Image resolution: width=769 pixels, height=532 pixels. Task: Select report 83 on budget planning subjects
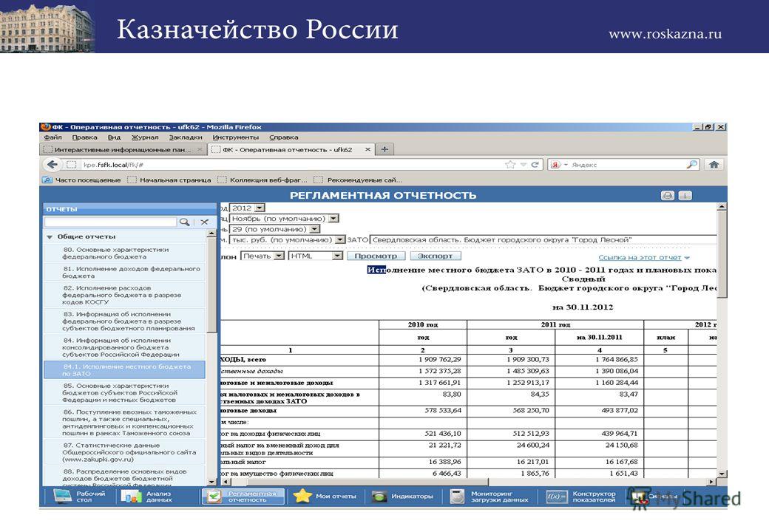click(x=124, y=321)
